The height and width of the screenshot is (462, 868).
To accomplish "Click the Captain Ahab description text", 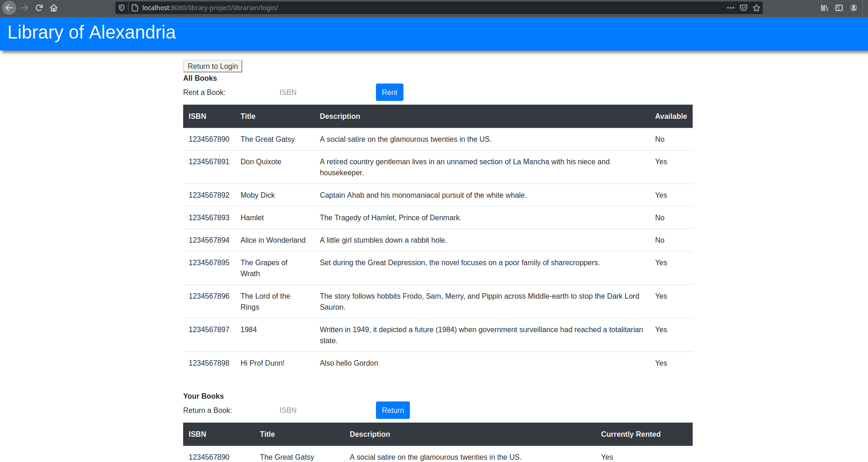I will coord(423,195).
